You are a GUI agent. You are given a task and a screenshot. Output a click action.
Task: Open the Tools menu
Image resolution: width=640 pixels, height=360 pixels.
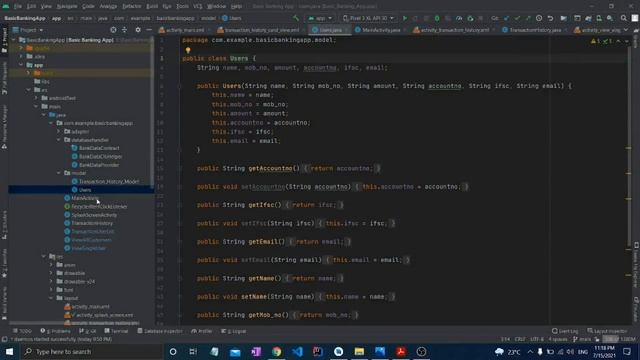point(182,6)
